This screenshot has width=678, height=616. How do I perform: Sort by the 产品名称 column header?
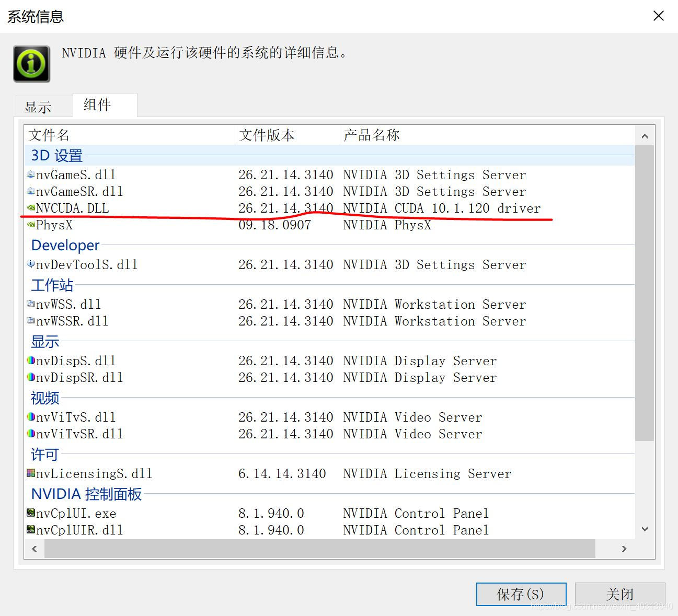[487, 135]
